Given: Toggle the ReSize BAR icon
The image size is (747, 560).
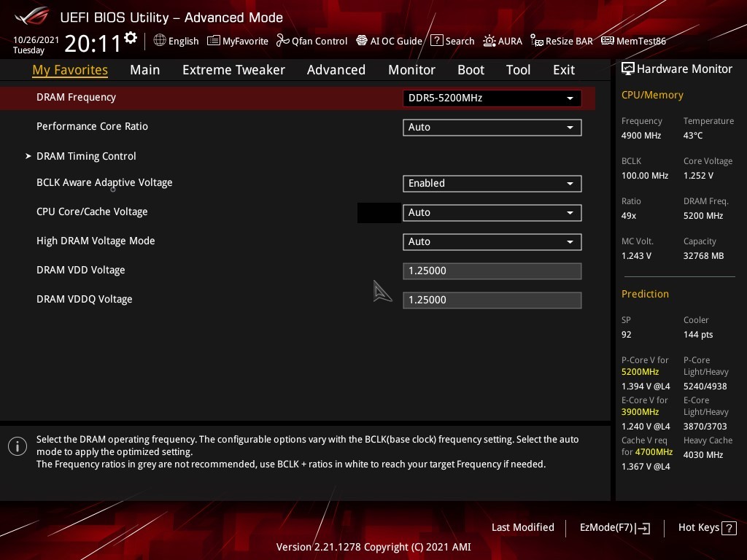Looking at the screenshot, I should pyautogui.click(x=537, y=41).
